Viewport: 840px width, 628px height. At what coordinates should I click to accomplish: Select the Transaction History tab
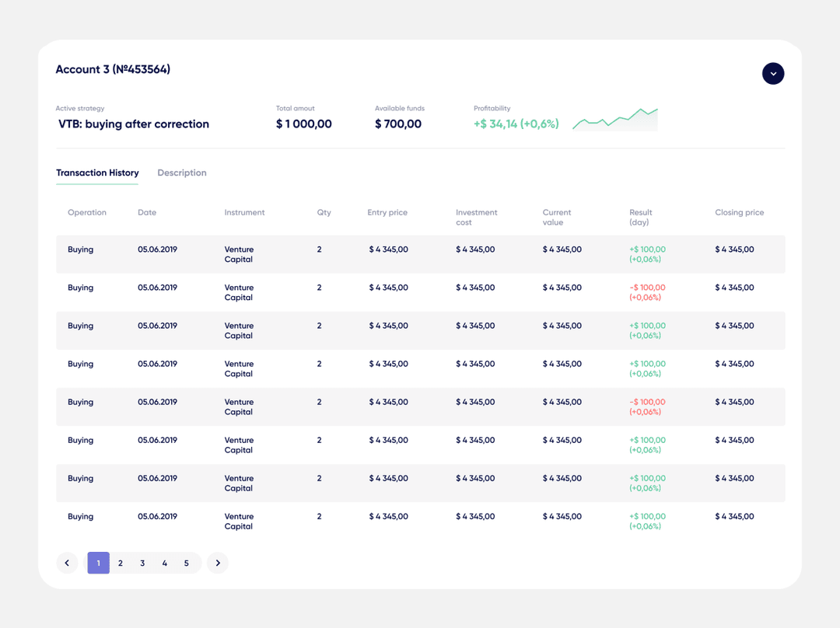pos(97,173)
